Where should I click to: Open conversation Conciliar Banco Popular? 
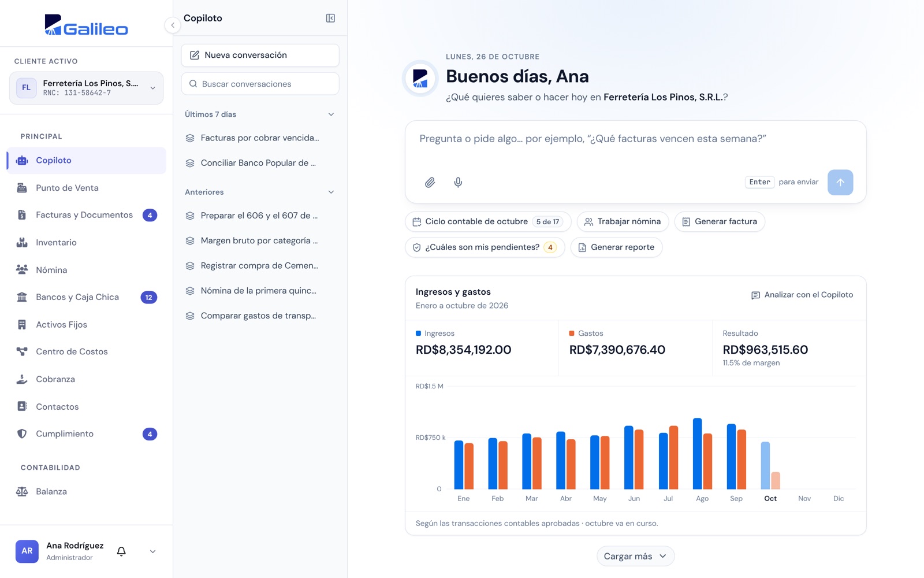click(260, 163)
